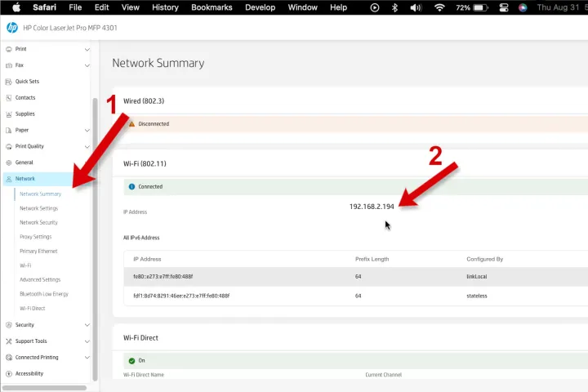Expand the Print section chevron

pos(87,49)
